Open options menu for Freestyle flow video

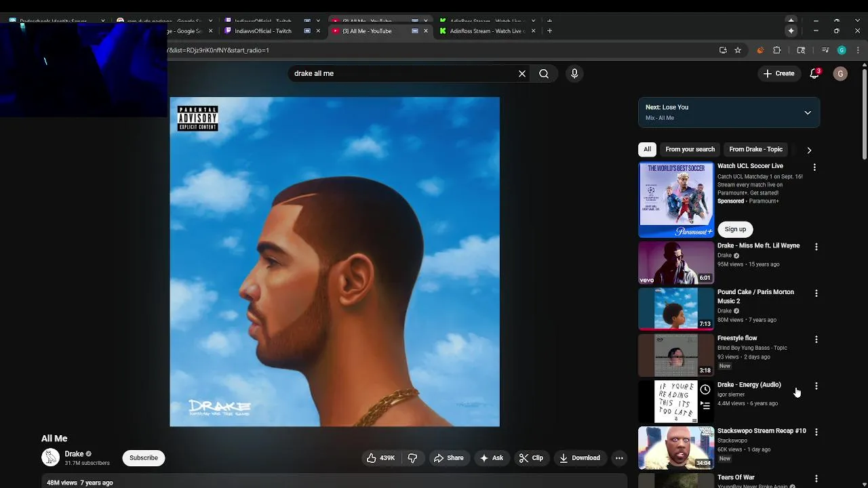coord(816,339)
